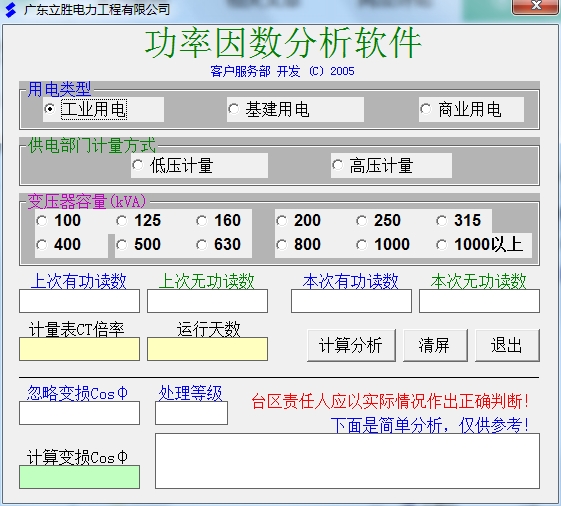The width and height of the screenshot is (561, 506).
Task: Click the yellow 计量表CT倍率 field
Action: point(79,349)
